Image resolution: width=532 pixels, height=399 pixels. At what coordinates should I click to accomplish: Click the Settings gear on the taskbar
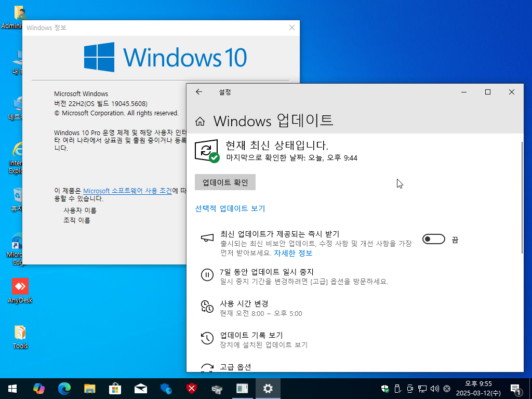[x=268, y=389]
